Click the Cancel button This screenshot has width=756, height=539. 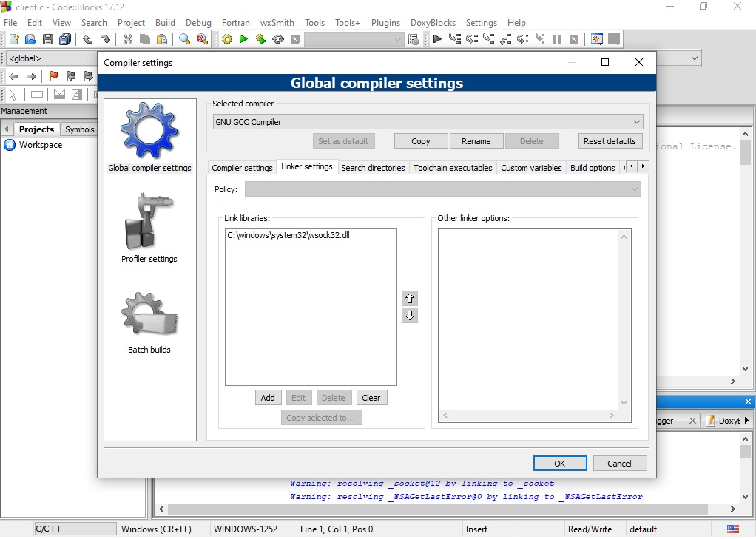[620, 464]
